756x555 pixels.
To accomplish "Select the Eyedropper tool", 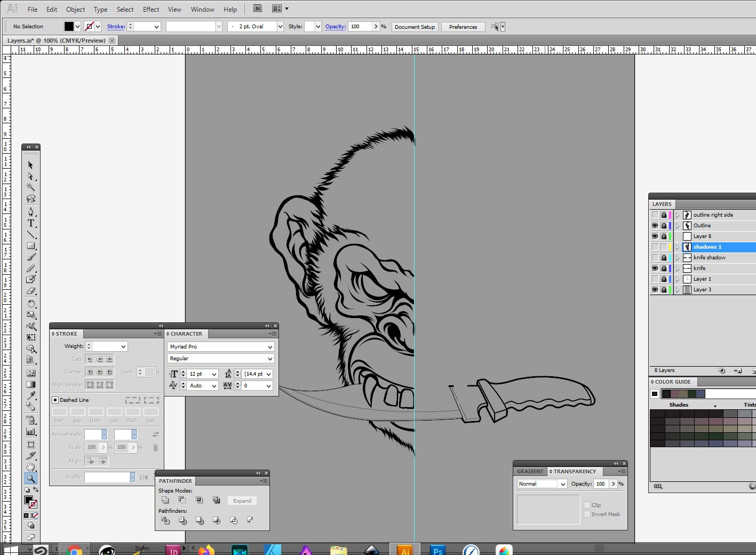I will click(31, 395).
